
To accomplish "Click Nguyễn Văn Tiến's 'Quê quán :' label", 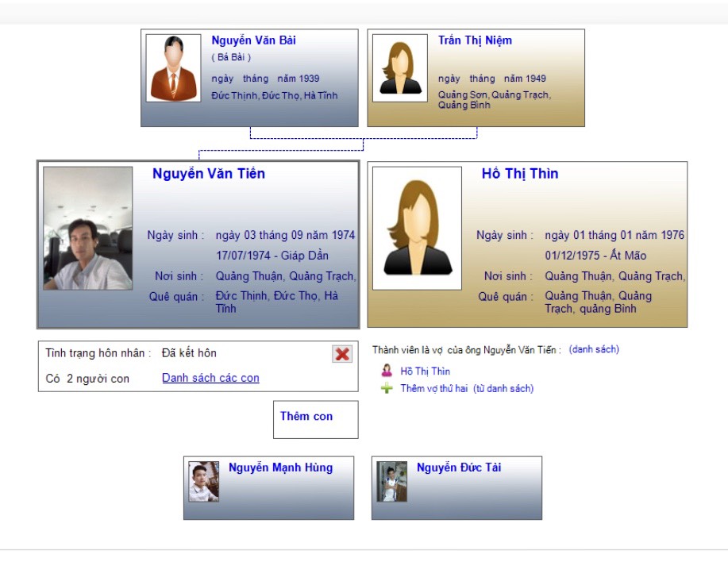I will tap(177, 297).
